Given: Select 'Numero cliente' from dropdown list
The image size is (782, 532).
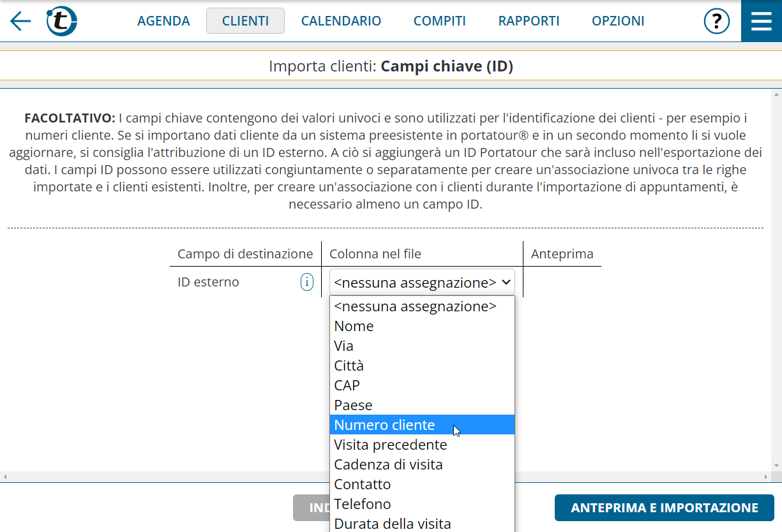Looking at the screenshot, I should point(384,425).
